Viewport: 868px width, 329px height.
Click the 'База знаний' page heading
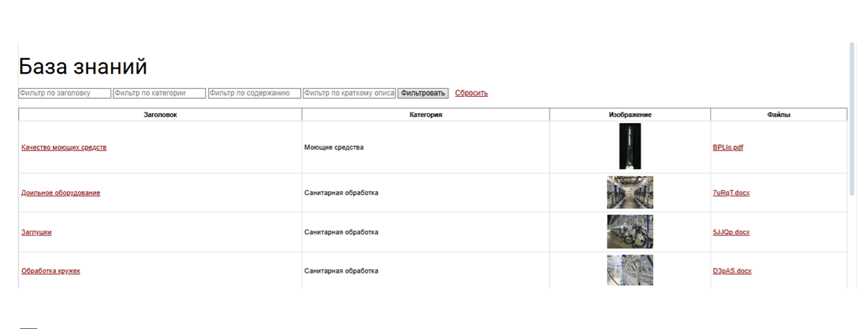82,67
